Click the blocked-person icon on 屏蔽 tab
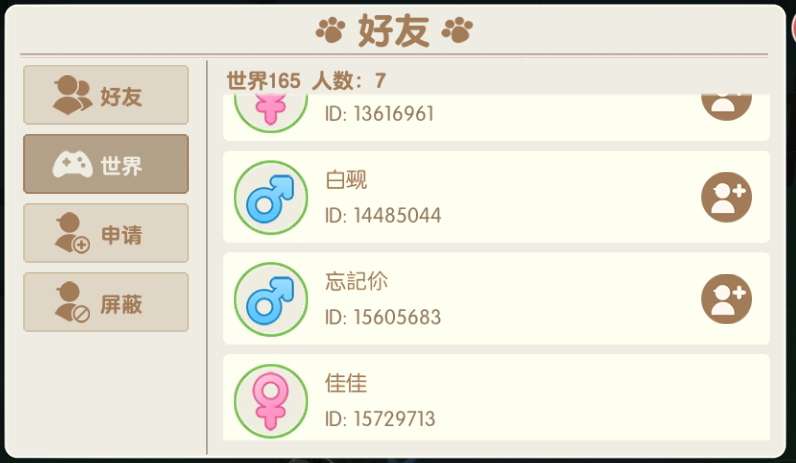This screenshot has height=463, width=796. tap(72, 302)
